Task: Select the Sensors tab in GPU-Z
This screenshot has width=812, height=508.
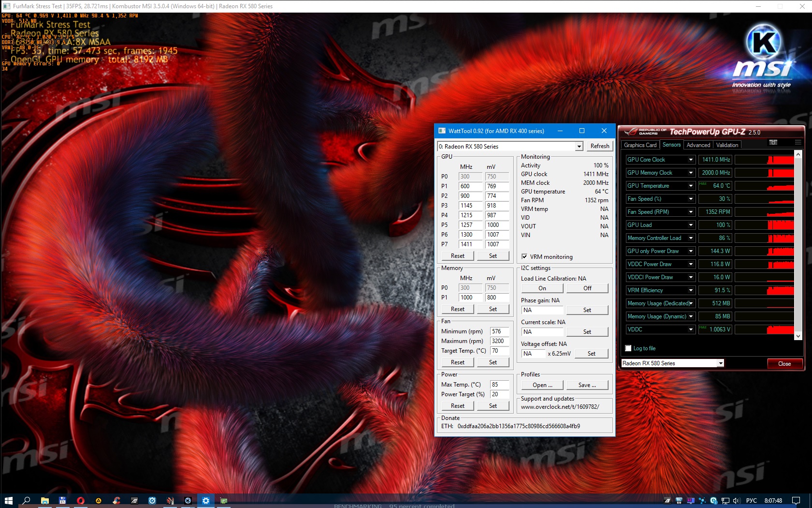Action: pos(671,145)
